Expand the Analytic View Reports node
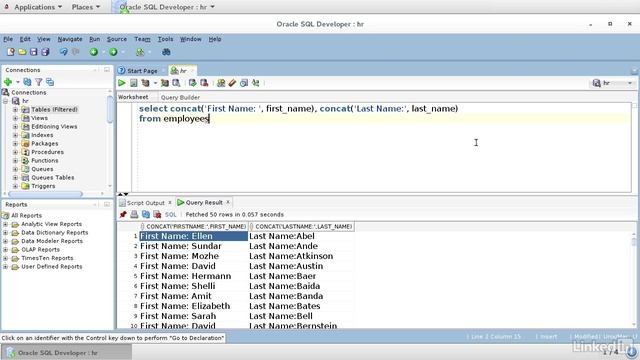640x360 pixels. coord(5,224)
